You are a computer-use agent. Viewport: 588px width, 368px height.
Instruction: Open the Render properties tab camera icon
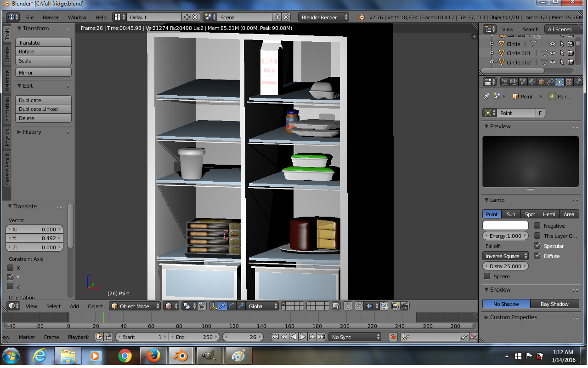505,82
